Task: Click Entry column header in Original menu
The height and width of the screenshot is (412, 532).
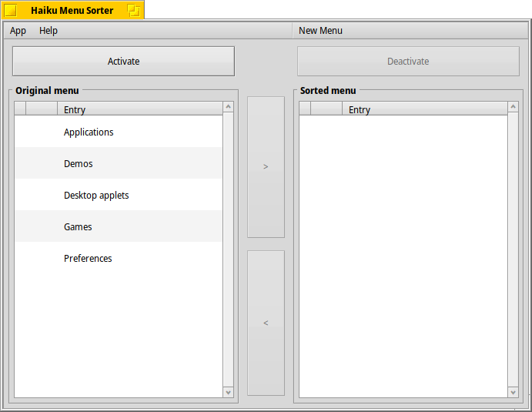Action: click(140, 109)
